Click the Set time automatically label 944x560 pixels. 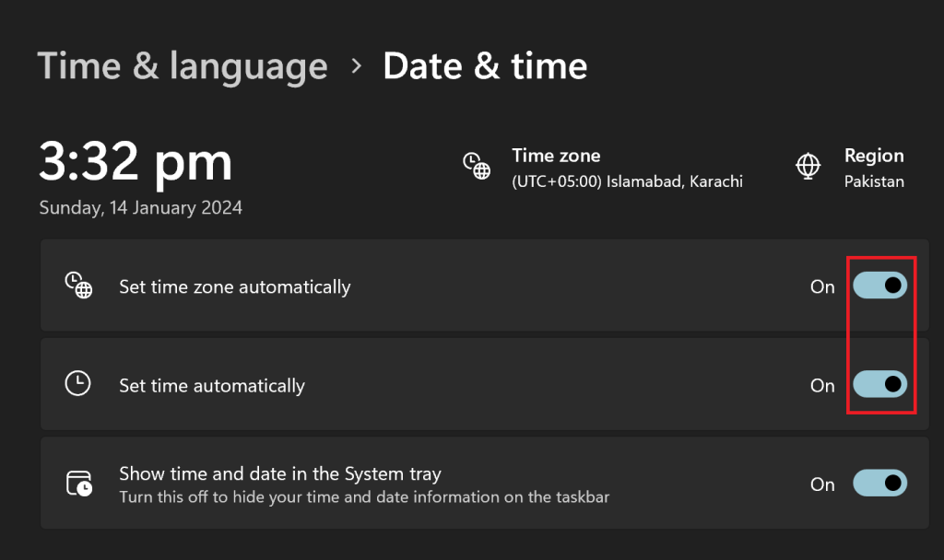212,385
